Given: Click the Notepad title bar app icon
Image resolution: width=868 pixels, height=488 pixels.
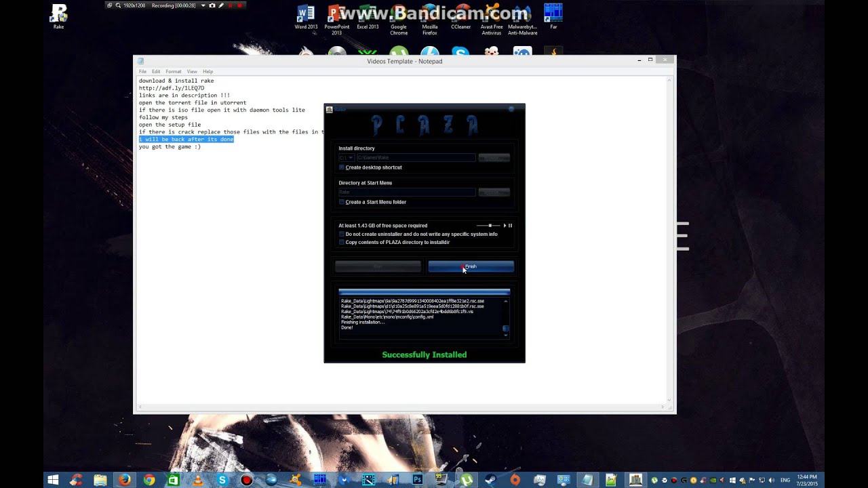Looking at the screenshot, I should coord(140,61).
